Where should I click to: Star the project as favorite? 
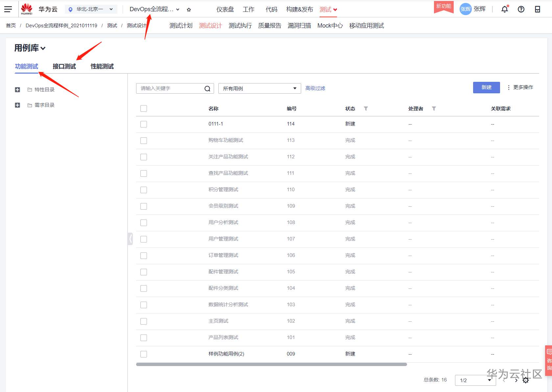pyautogui.click(x=189, y=10)
